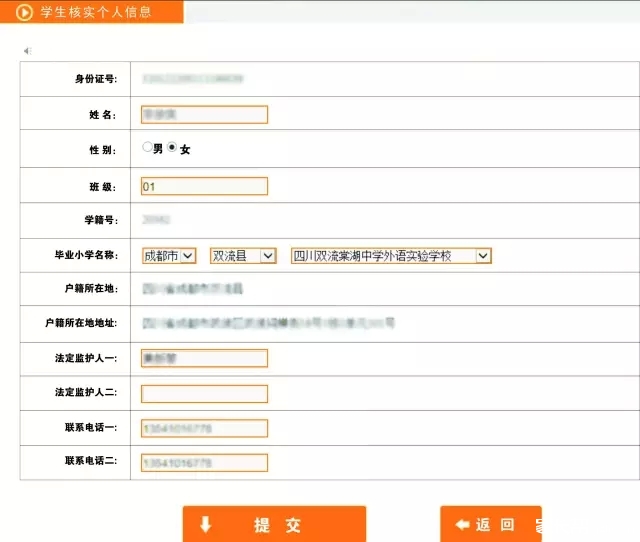Click the empty 法定监护人二 input field

click(x=205, y=393)
